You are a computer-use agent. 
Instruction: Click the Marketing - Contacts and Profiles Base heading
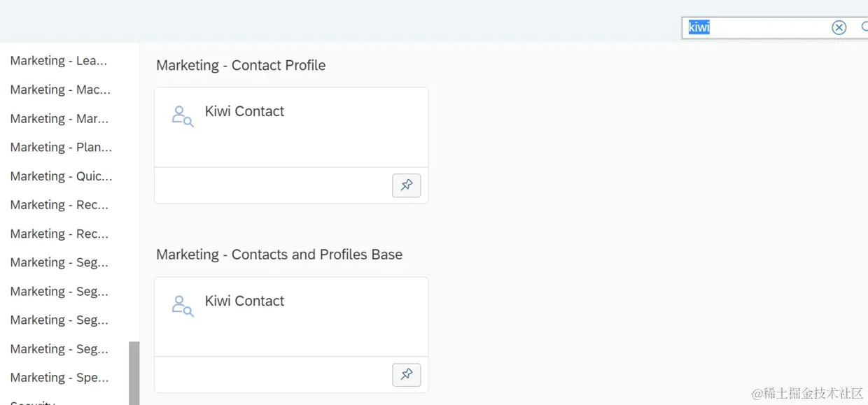pos(279,255)
